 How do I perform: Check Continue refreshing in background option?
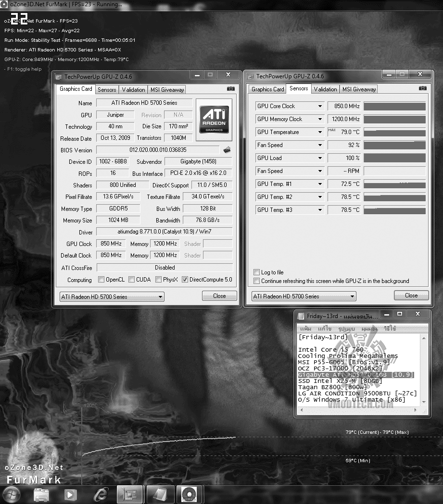[x=257, y=281]
